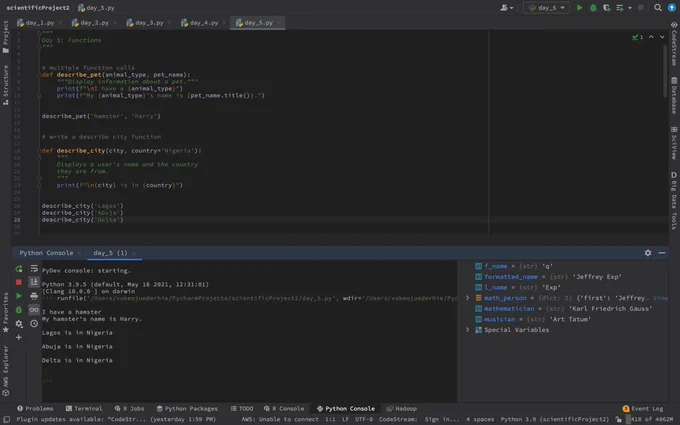Open Python Console tool window settings gear

coord(647,253)
